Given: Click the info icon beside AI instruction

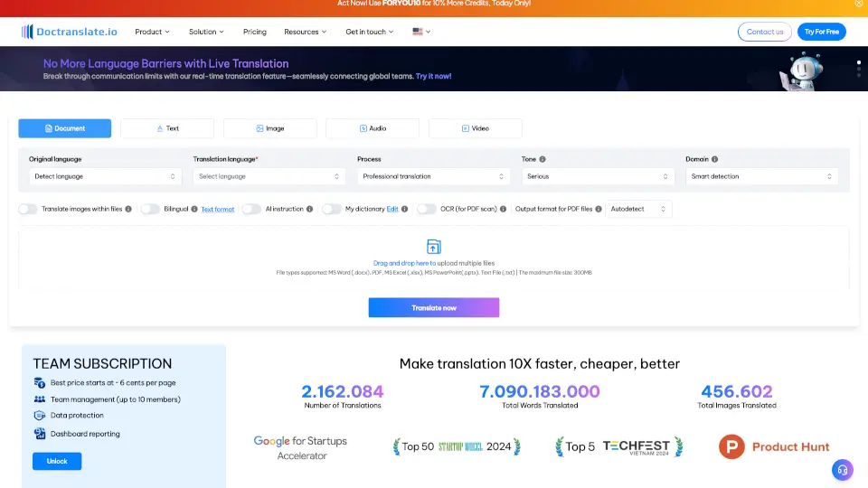Looking at the screenshot, I should pos(310,209).
